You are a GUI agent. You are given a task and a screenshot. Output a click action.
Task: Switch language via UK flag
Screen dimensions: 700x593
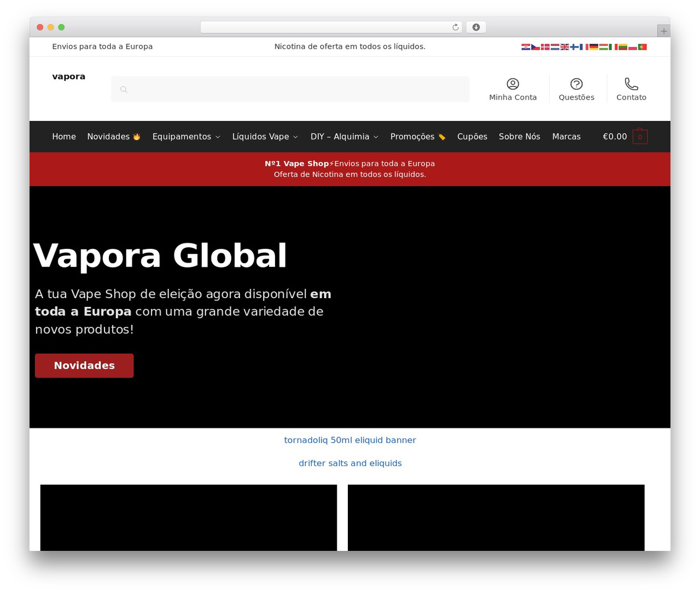[x=565, y=47]
